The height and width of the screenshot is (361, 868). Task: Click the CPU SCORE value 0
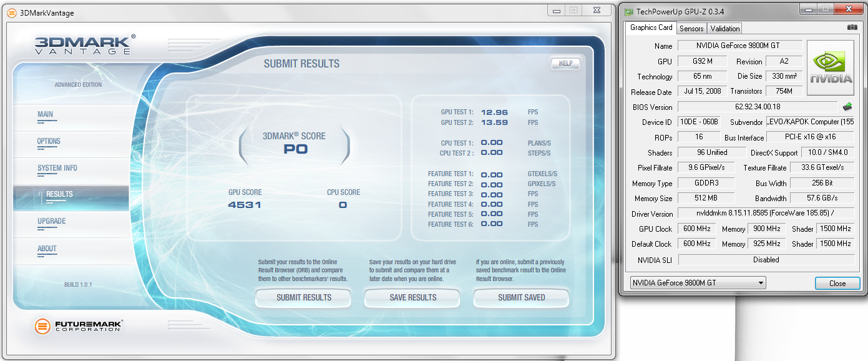click(343, 205)
